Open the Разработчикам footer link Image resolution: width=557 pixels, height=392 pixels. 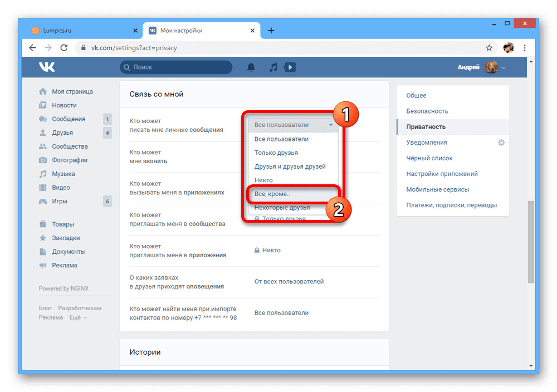80,308
